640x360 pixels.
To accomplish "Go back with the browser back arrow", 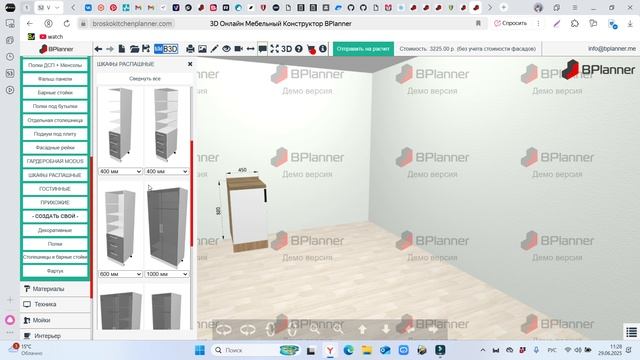I will [x=29, y=24].
